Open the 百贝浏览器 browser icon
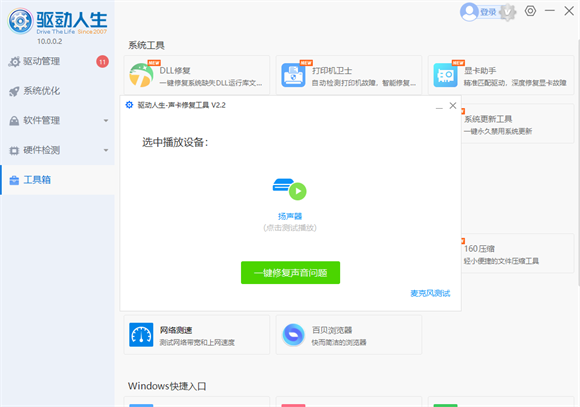Screen dimensions: 580x407 click(293, 335)
